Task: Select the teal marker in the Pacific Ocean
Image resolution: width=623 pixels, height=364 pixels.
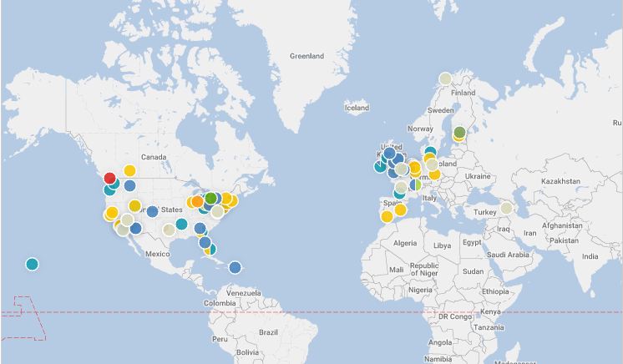Action: click(x=33, y=264)
